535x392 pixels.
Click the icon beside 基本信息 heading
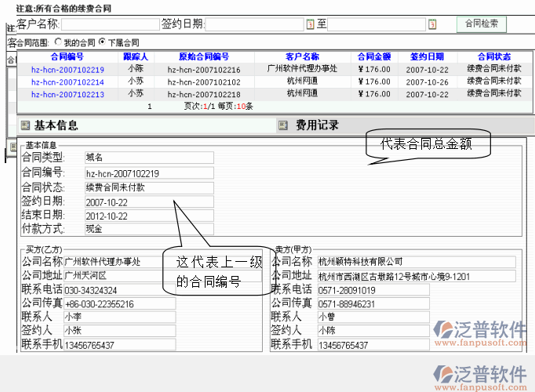pos(25,125)
